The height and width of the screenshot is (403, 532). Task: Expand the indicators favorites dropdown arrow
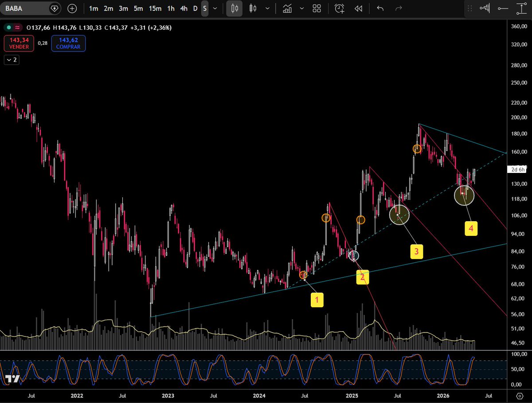(x=301, y=8)
